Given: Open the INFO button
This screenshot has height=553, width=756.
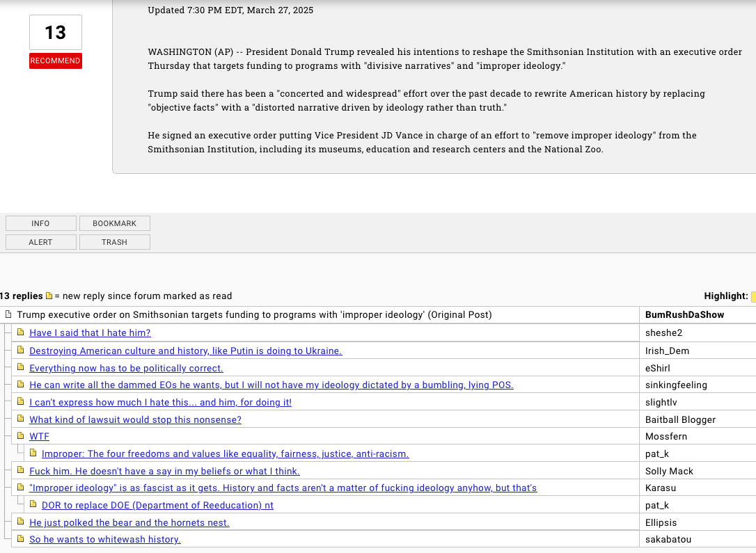Looking at the screenshot, I should tap(41, 223).
